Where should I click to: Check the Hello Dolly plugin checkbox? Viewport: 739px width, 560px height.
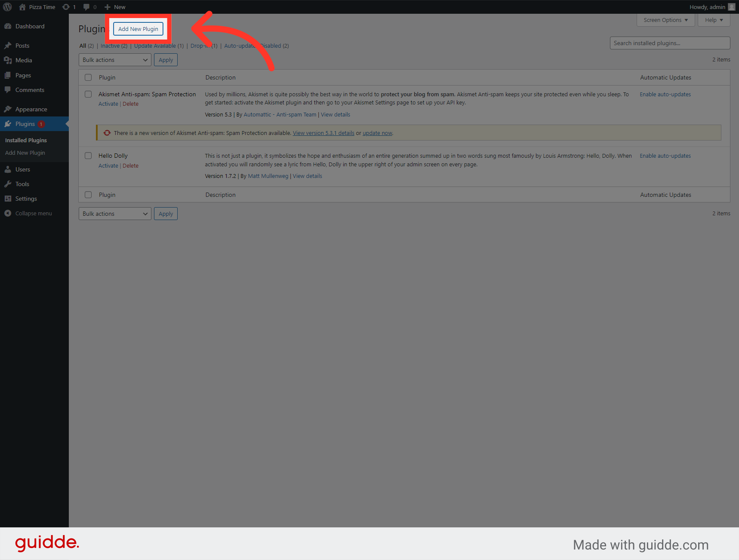pos(88,156)
